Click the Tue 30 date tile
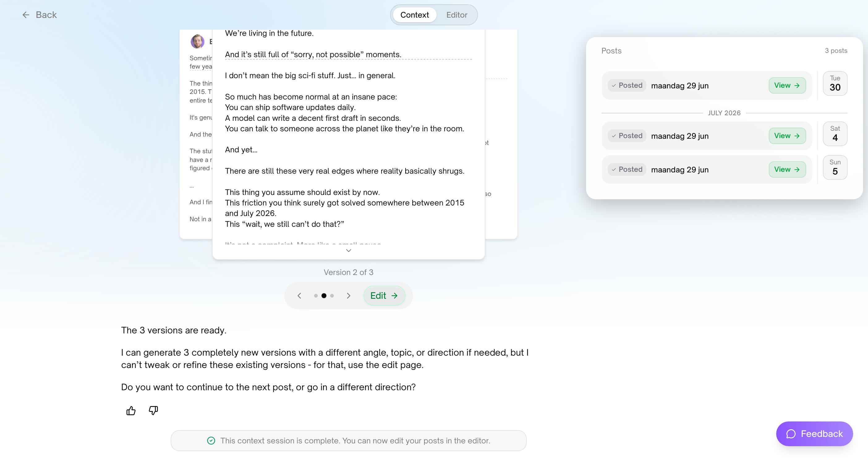 tap(835, 83)
